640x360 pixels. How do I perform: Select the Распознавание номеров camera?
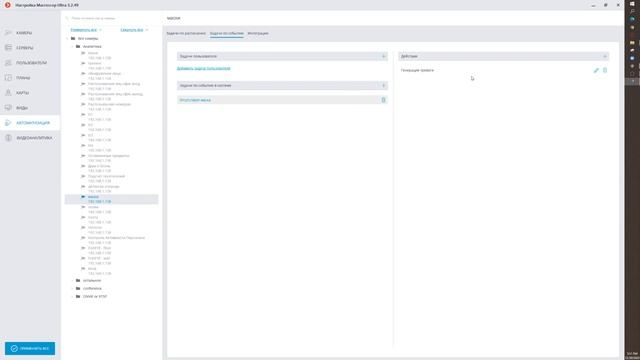point(109,104)
